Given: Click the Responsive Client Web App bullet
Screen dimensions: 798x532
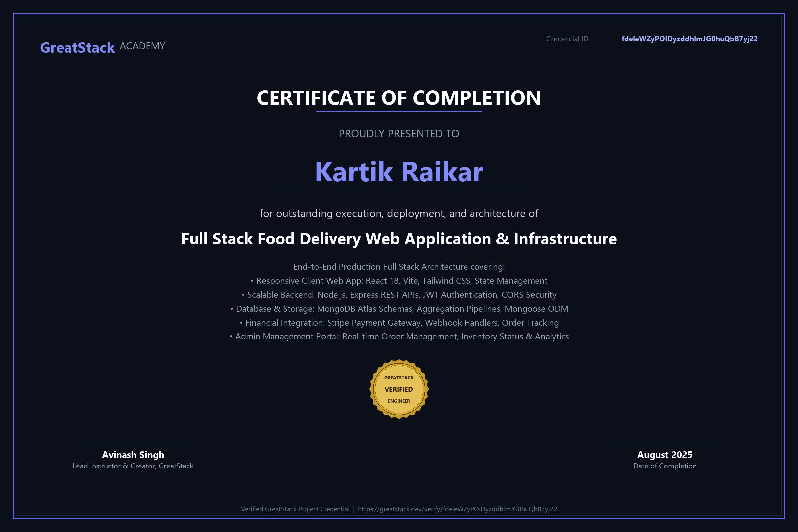Looking at the screenshot, I should [x=399, y=281].
